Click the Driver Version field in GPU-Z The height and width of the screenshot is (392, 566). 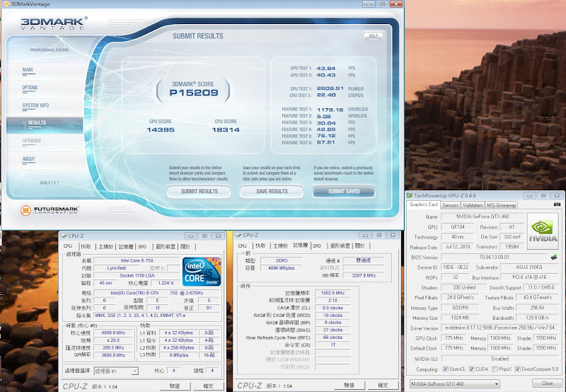(x=499, y=328)
